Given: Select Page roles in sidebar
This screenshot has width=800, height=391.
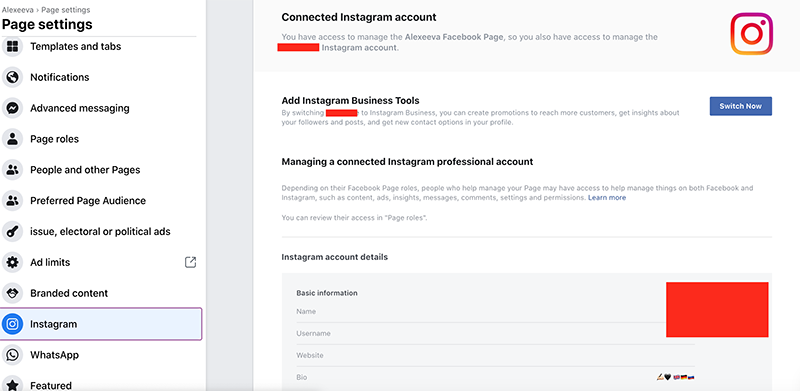Looking at the screenshot, I should point(55,139).
